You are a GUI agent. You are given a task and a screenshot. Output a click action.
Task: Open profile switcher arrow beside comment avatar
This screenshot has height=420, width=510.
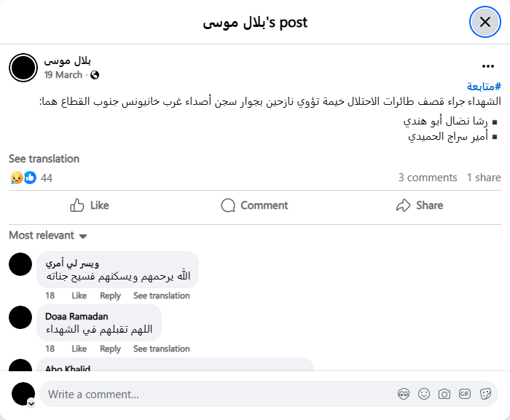31,403
